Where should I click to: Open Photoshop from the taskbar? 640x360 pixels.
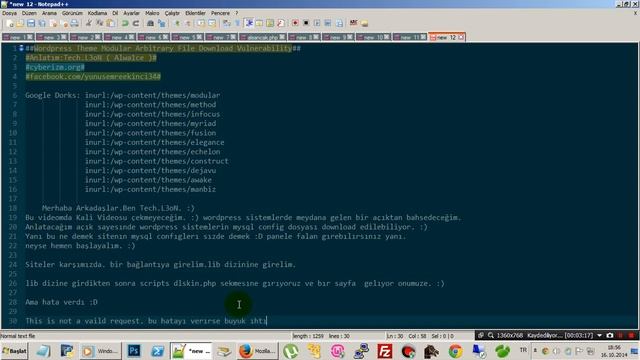[x=134, y=351]
